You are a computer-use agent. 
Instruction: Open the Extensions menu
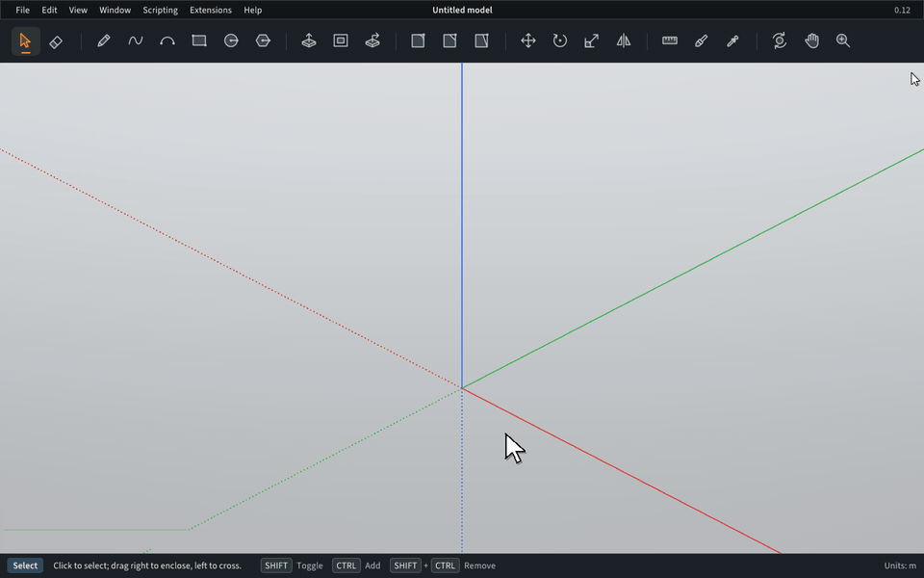pos(211,10)
